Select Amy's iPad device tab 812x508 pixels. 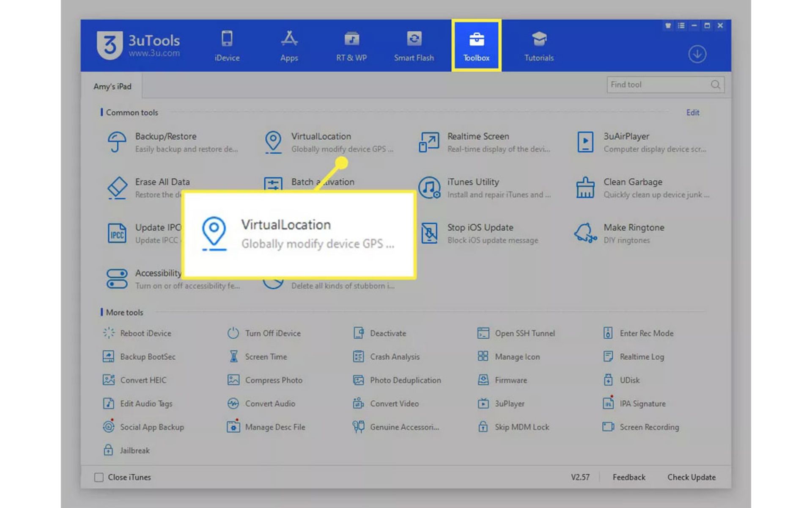click(112, 86)
